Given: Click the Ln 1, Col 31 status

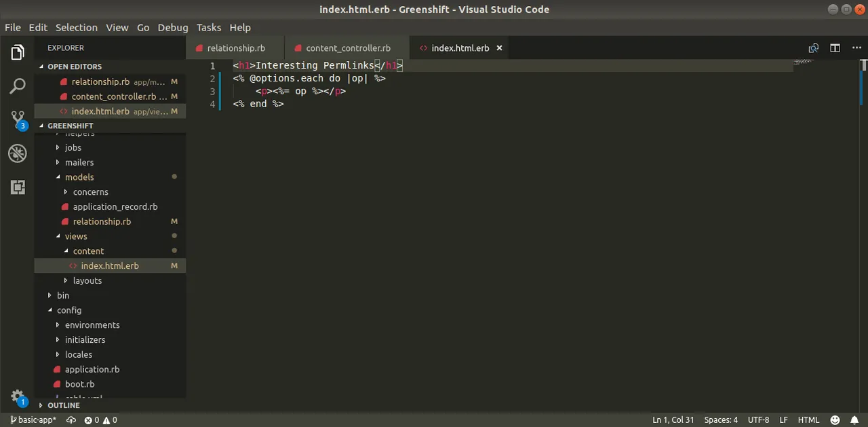Looking at the screenshot, I should [x=673, y=420].
